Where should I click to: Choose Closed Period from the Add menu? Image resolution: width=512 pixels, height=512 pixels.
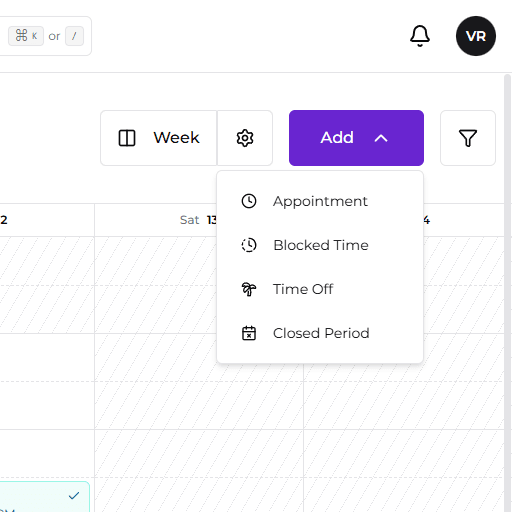pos(320,333)
